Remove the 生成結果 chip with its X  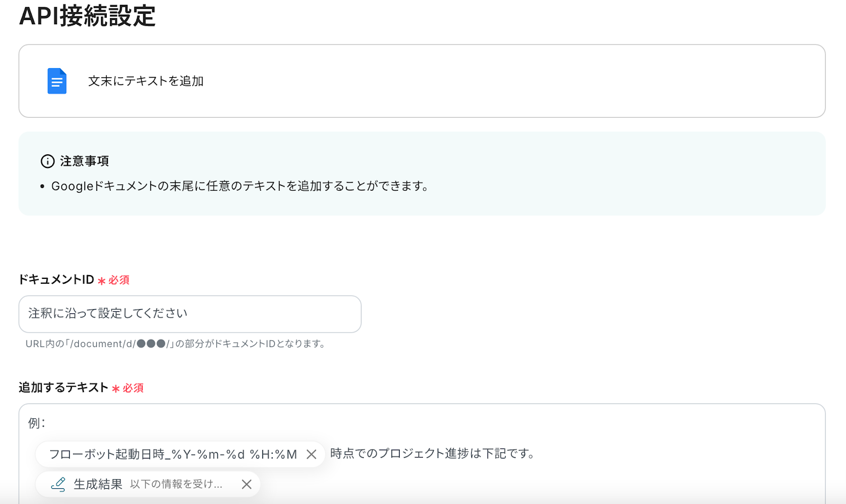pyautogui.click(x=246, y=484)
